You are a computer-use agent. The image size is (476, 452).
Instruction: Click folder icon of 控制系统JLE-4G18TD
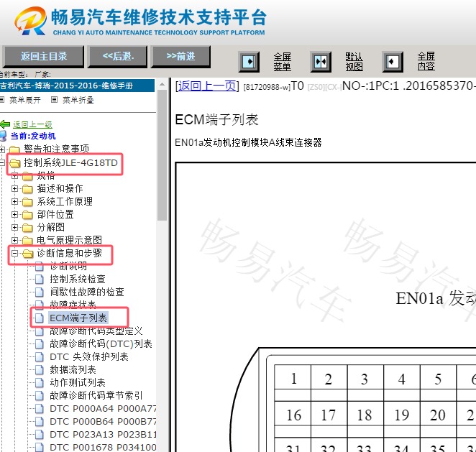[14, 163]
